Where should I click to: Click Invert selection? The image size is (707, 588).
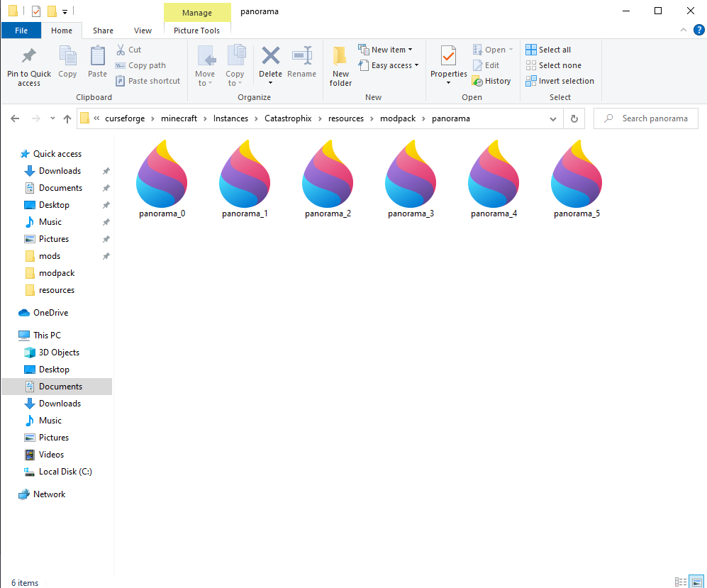560,80
